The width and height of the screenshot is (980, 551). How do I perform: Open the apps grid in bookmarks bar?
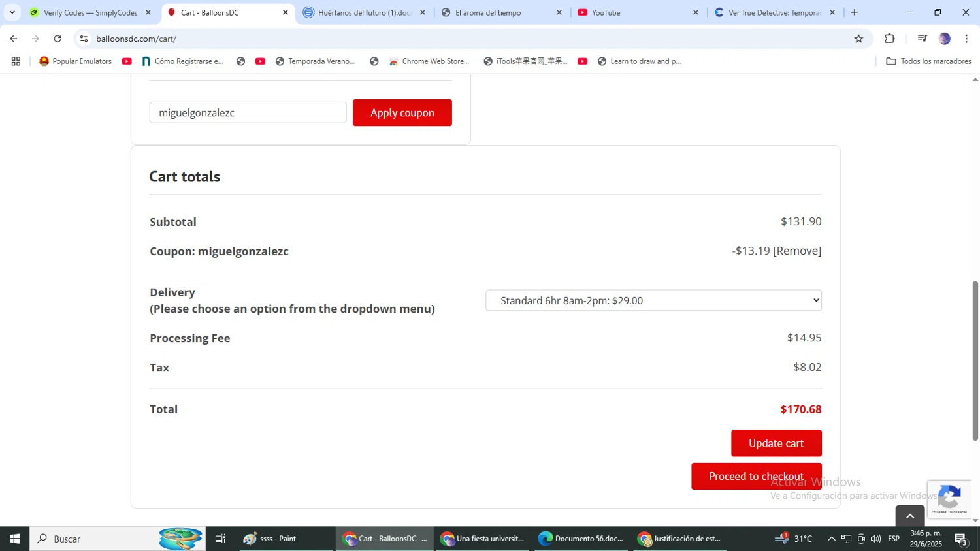tap(16, 61)
